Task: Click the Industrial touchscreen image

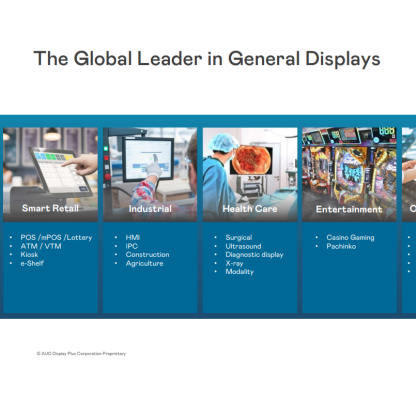Action: [150, 174]
